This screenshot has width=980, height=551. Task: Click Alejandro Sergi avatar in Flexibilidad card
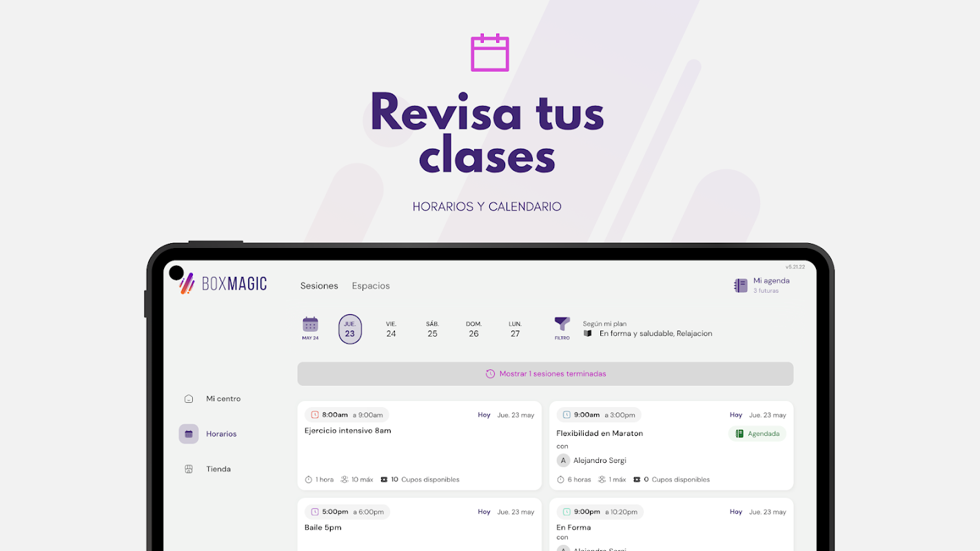(563, 460)
